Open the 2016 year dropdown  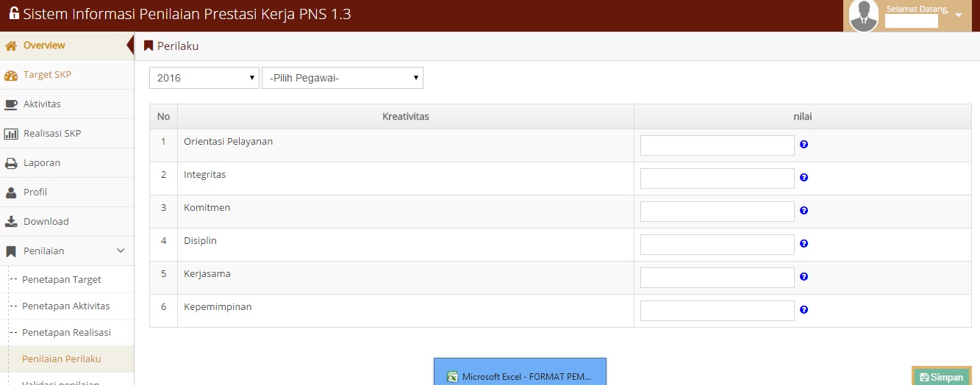[x=204, y=78]
